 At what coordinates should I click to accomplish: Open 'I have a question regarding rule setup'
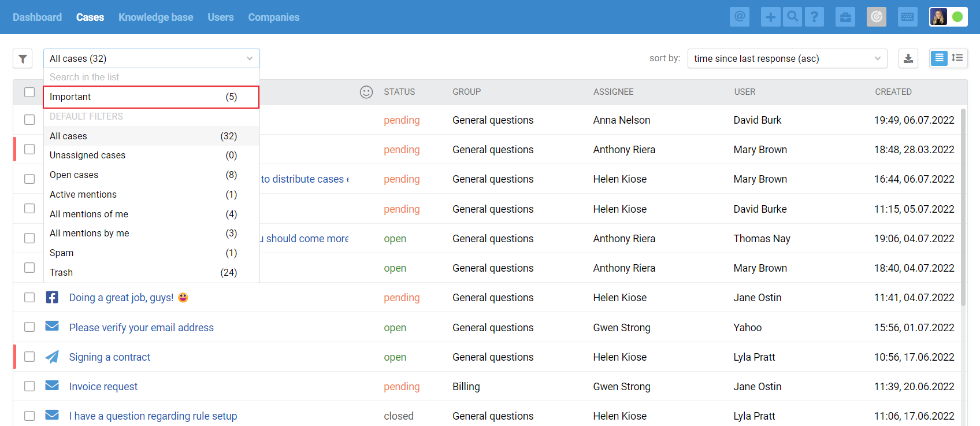click(x=153, y=416)
